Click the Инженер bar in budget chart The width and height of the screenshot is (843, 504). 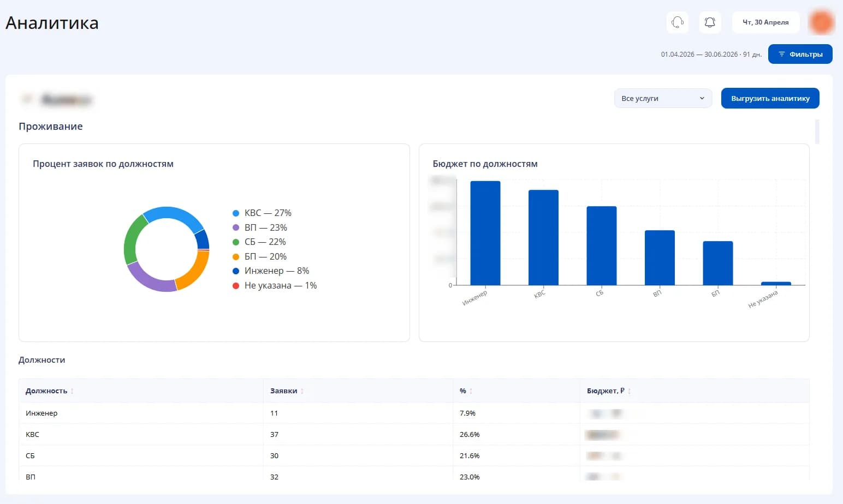click(485, 233)
